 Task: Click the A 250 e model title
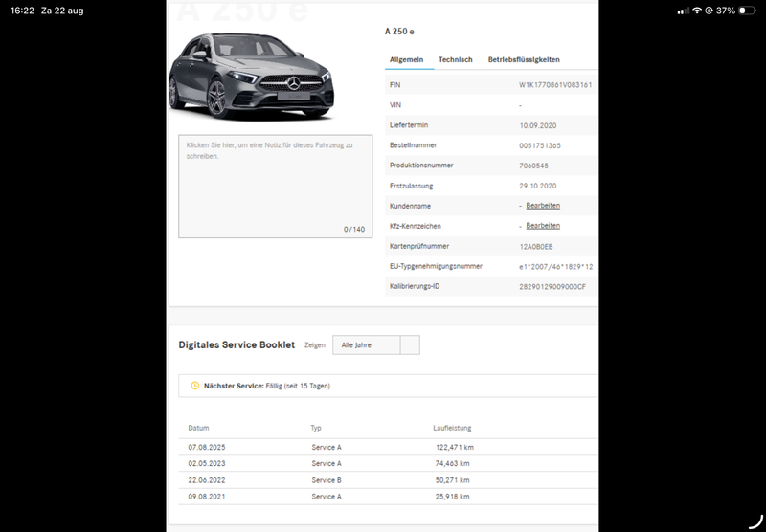tap(399, 32)
